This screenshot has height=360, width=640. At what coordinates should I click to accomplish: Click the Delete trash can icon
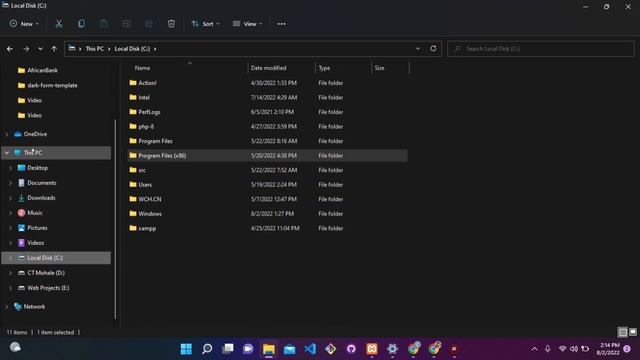pyautogui.click(x=171, y=24)
